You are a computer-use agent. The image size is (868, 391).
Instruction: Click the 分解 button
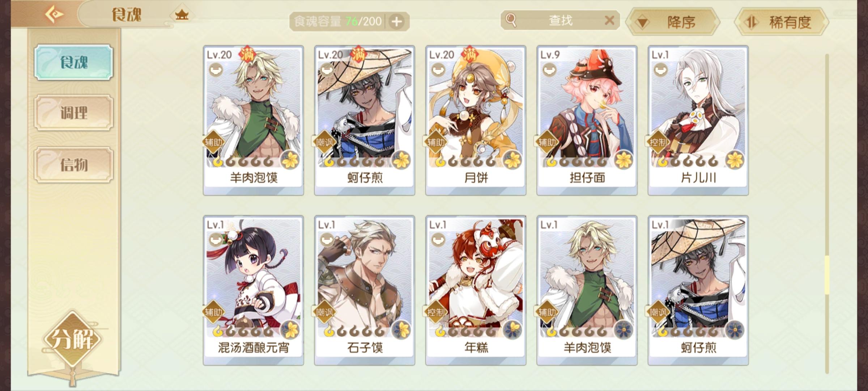(73, 339)
